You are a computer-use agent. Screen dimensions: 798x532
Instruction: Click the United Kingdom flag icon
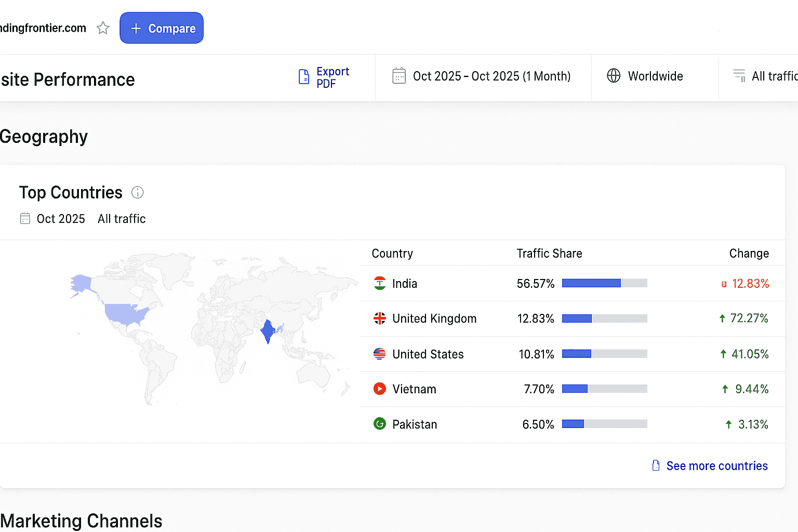pyautogui.click(x=380, y=318)
